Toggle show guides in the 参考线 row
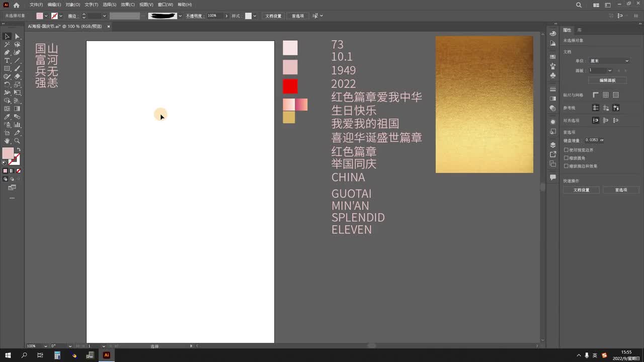The height and width of the screenshot is (362, 644). 596,108
